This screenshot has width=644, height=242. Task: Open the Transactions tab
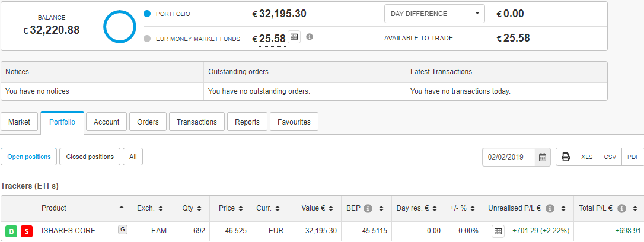[x=197, y=122]
